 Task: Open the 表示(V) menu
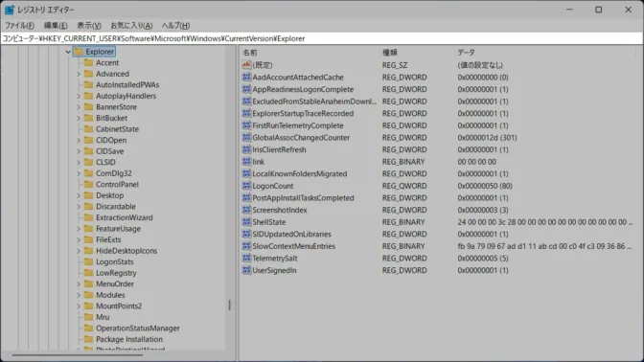(x=89, y=26)
